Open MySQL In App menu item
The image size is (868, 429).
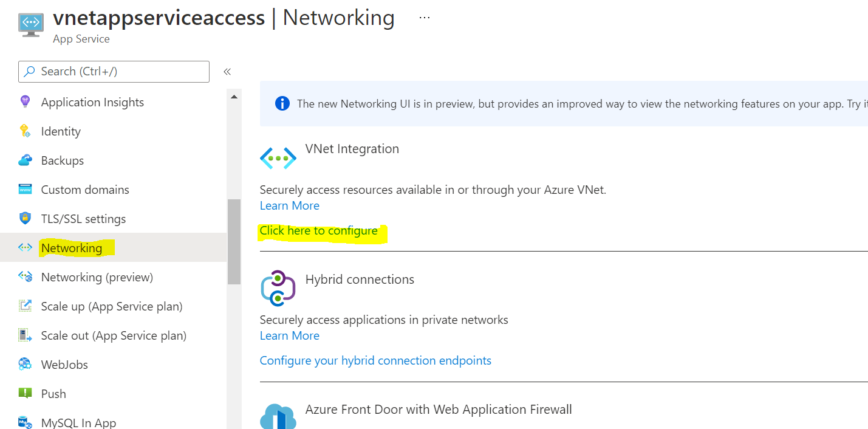tap(78, 422)
